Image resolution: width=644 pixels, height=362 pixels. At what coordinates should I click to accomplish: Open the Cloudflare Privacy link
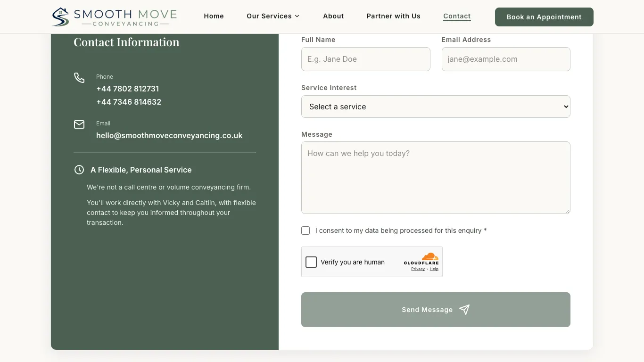click(418, 269)
